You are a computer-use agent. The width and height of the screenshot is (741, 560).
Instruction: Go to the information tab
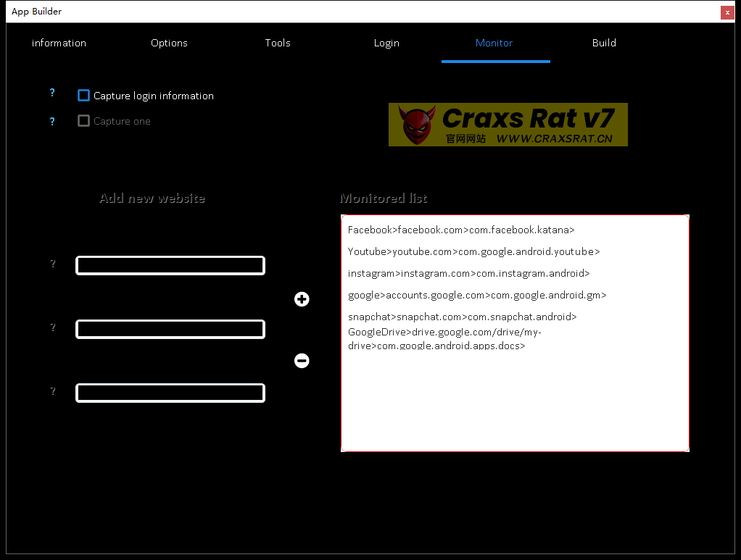pos(59,43)
